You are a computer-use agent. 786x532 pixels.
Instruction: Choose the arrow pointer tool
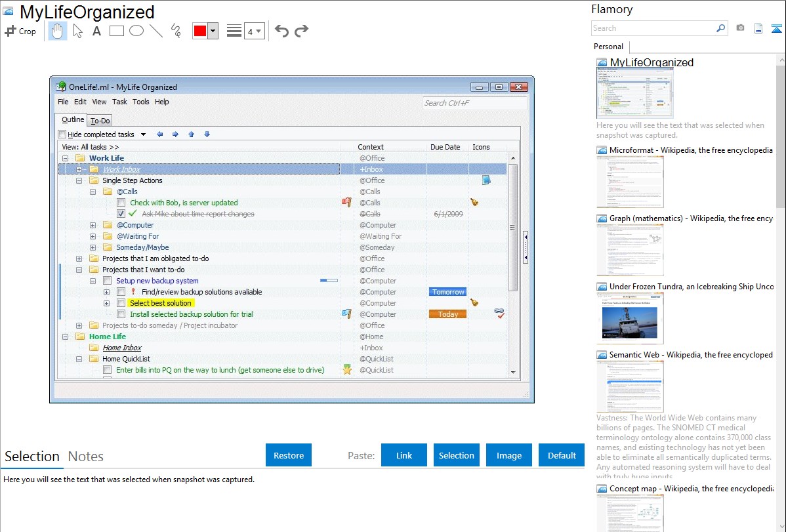click(77, 31)
